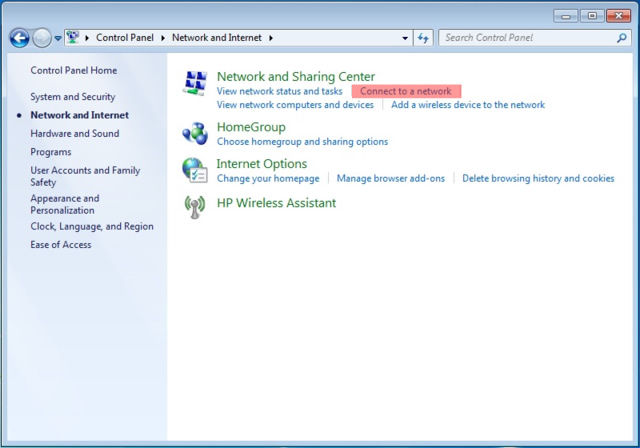This screenshot has width=640, height=448.
Task: Expand the arrow before Control Panel breadcrumb
Action: click(87, 38)
